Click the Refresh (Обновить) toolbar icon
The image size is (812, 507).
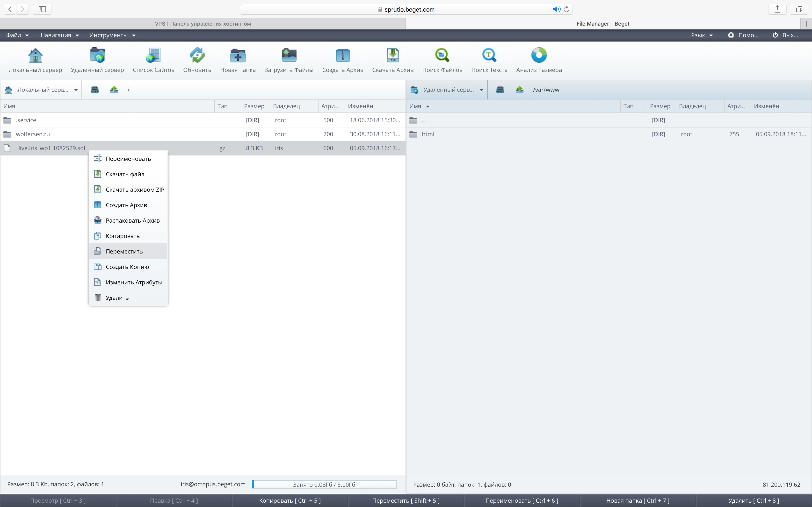click(x=197, y=55)
